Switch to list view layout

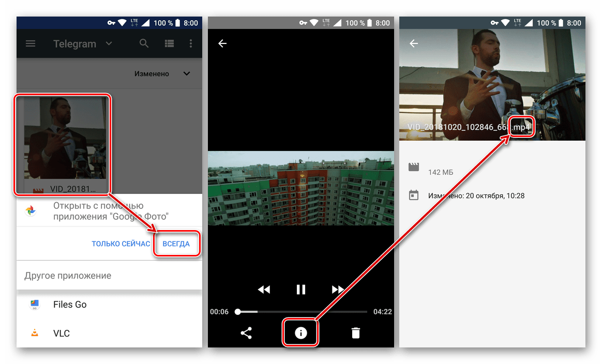[x=169, y=44]
